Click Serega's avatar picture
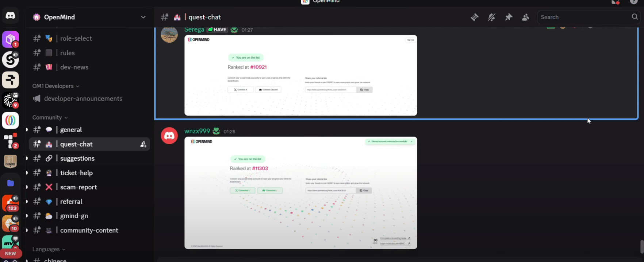This screenshot has height=262, width=644. [169, 35]
